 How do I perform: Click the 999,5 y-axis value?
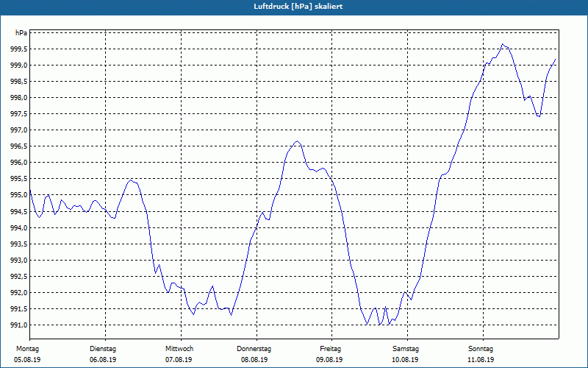19,49
